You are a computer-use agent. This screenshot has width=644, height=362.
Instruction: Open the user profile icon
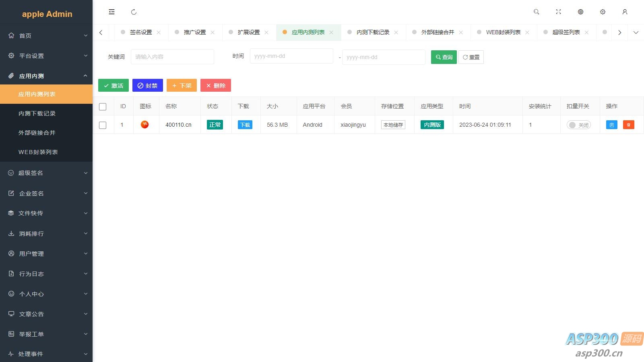pyautogui.click(x=625, y=12)
